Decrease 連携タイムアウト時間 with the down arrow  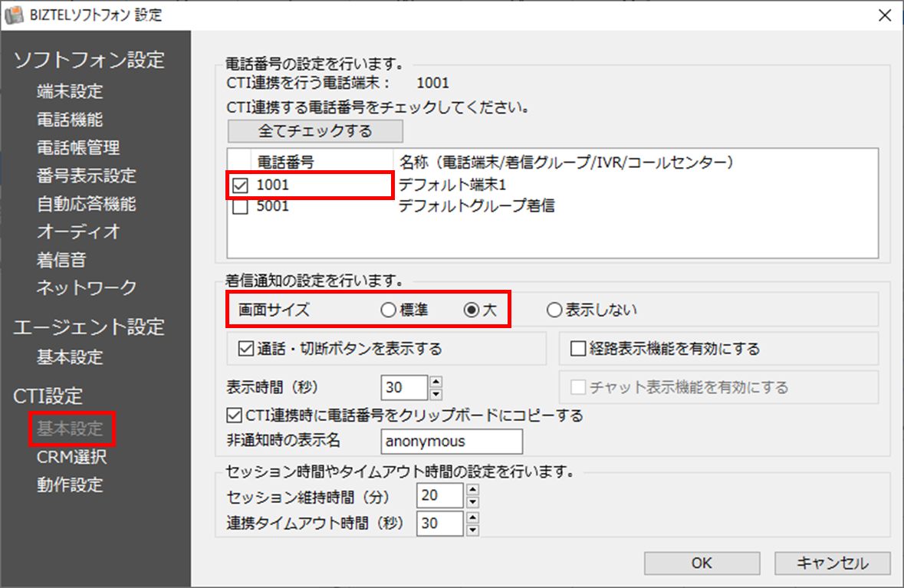[x=473, y=530]
